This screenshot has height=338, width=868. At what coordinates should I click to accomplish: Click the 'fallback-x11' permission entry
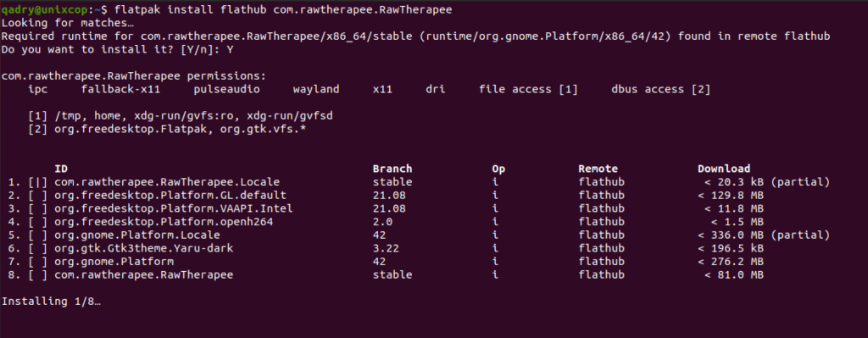120,89
